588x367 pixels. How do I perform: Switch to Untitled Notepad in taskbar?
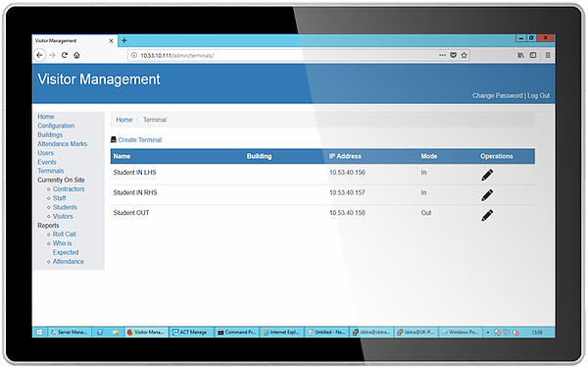click(326, 332)
